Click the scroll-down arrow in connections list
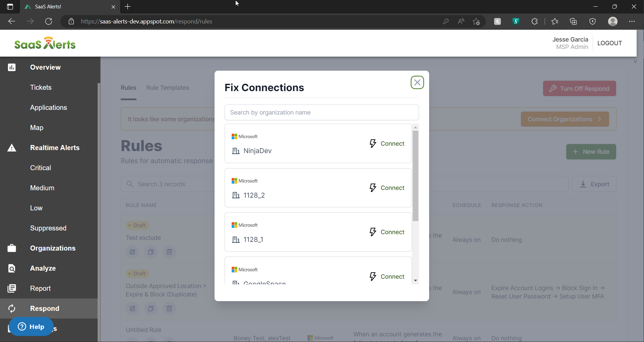The width and height of the screenshot is (644, 342). [415, 280]
